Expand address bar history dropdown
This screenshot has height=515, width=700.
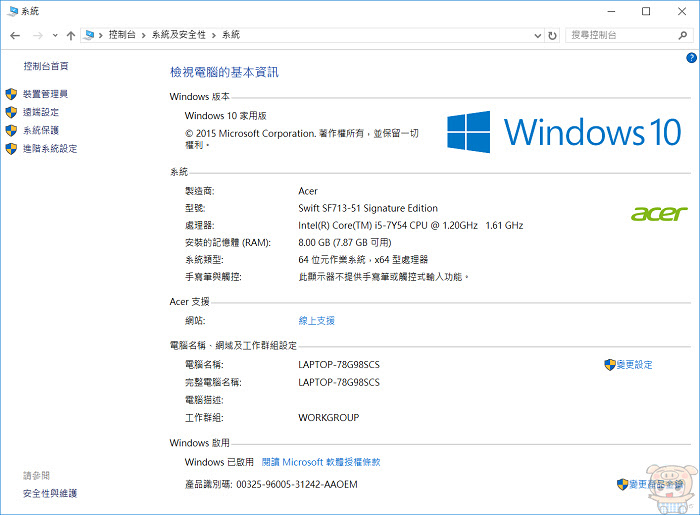point(538,35)
